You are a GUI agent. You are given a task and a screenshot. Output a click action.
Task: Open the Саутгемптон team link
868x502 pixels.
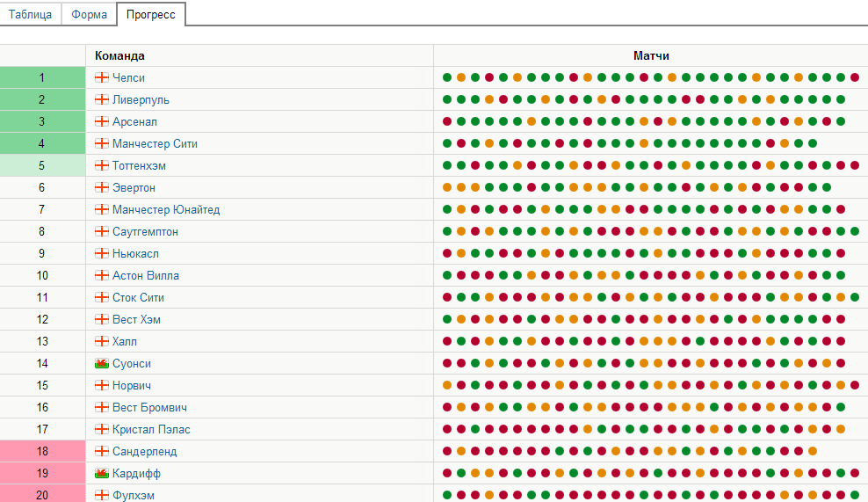pos(145,231)
